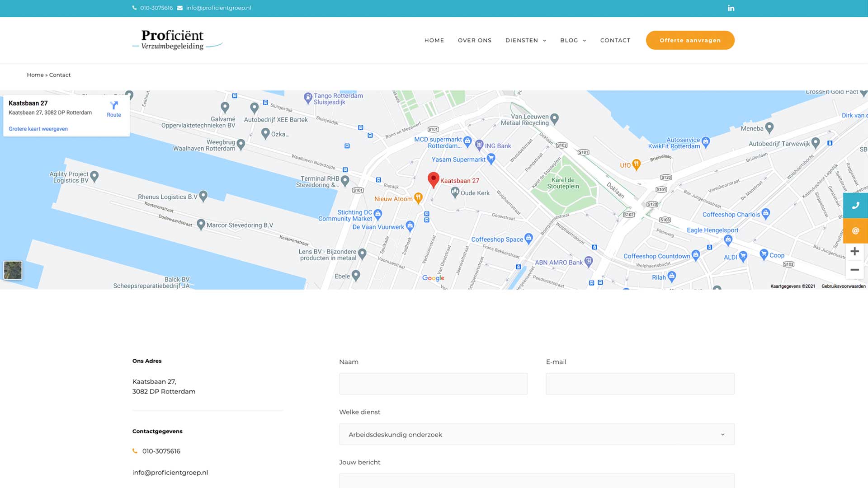Viewport: 868px width, 488px height.
Task: Select the Kaatsbaan 27 map marker
Action: tap(433, 179)
